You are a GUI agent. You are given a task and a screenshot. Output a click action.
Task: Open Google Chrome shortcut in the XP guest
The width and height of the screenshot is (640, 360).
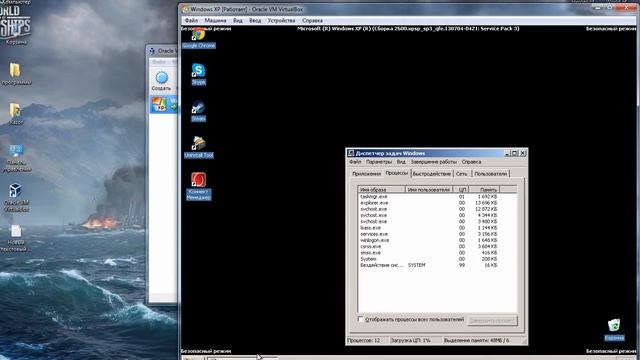click(x=198, y=39)
